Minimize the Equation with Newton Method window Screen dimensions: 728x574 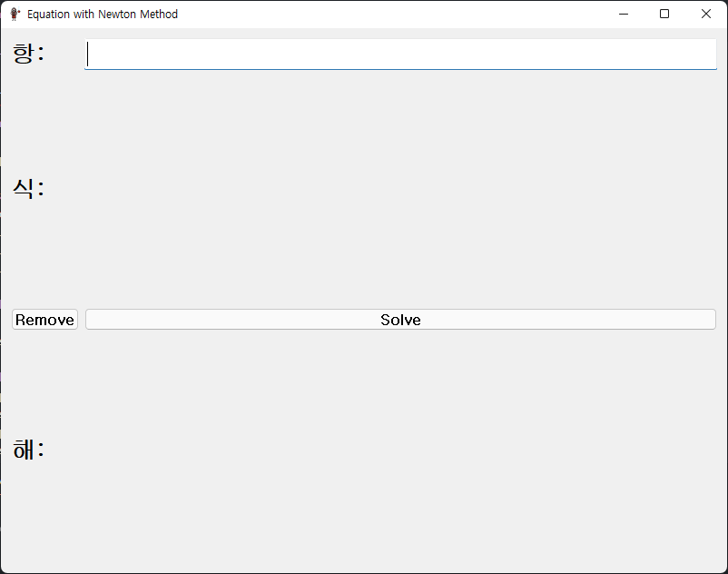624,14
